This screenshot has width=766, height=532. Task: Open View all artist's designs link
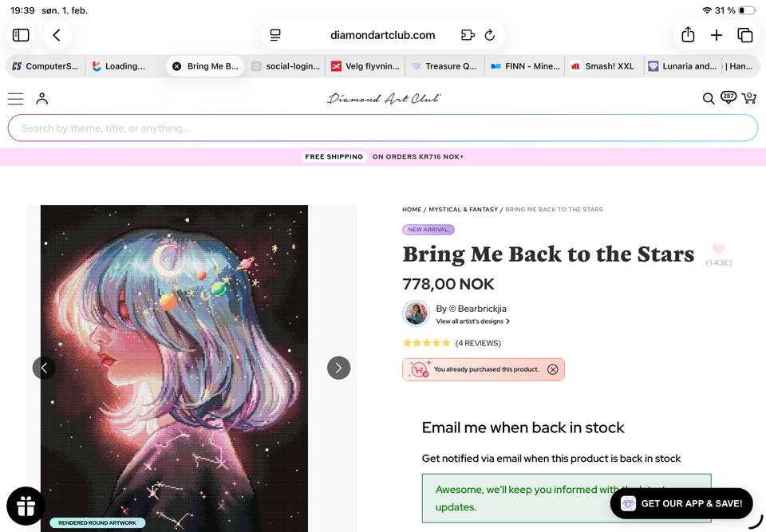pos(472,321)
